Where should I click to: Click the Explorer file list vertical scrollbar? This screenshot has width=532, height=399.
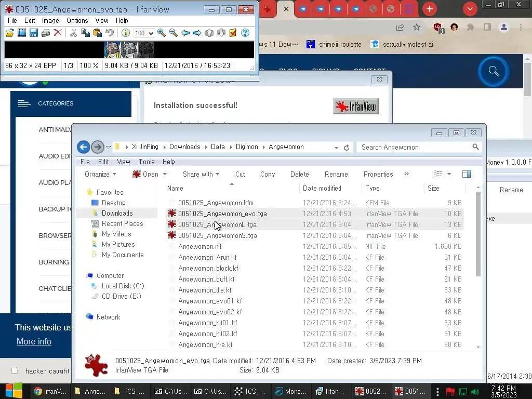tap(478, 234)
